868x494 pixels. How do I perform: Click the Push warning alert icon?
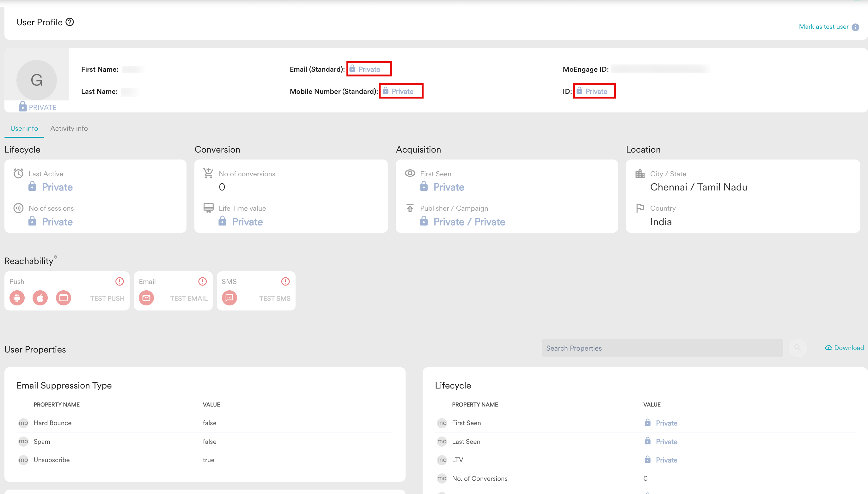coord(119,281)
